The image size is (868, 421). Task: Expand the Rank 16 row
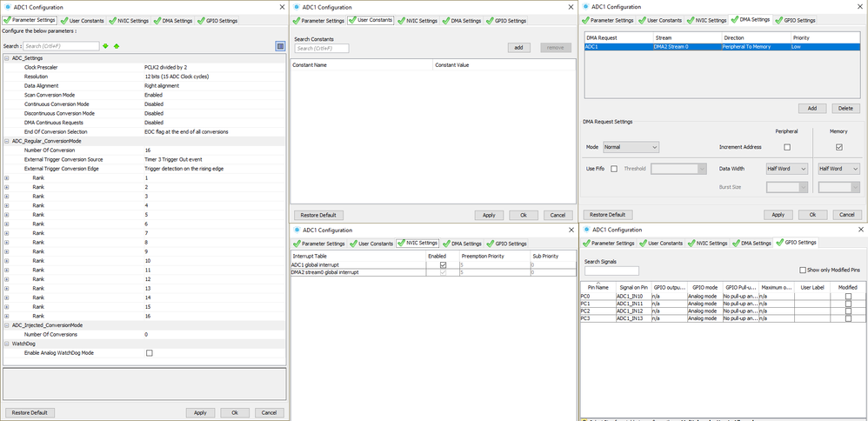7,316
